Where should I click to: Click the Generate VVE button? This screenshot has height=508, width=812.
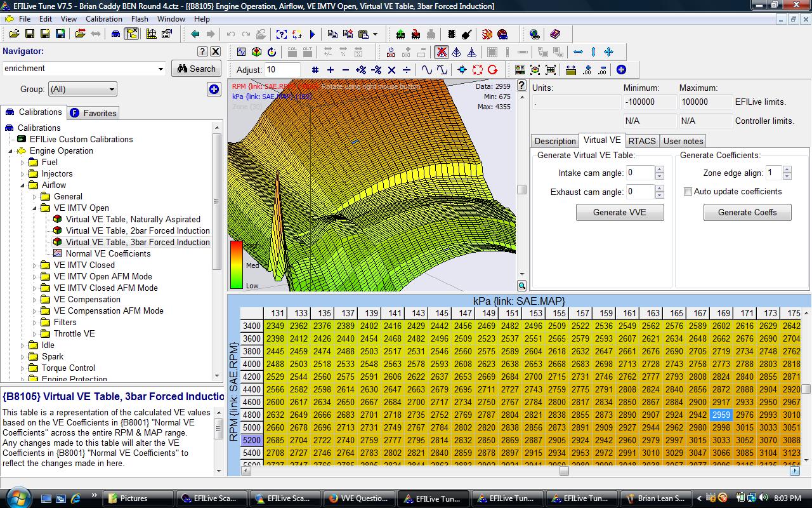(620, 212)
